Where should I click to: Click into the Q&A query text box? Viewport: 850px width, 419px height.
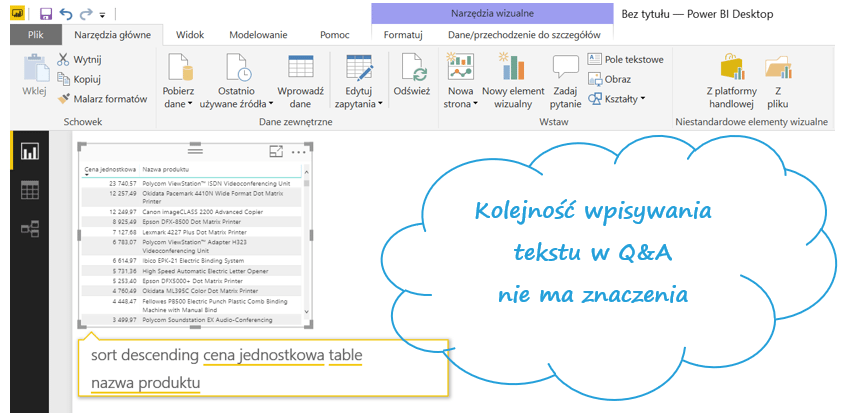click(x=260, y=369)
